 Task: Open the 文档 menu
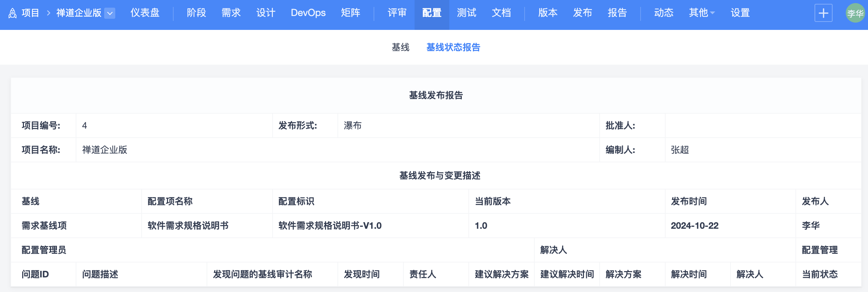pos(501,13)
